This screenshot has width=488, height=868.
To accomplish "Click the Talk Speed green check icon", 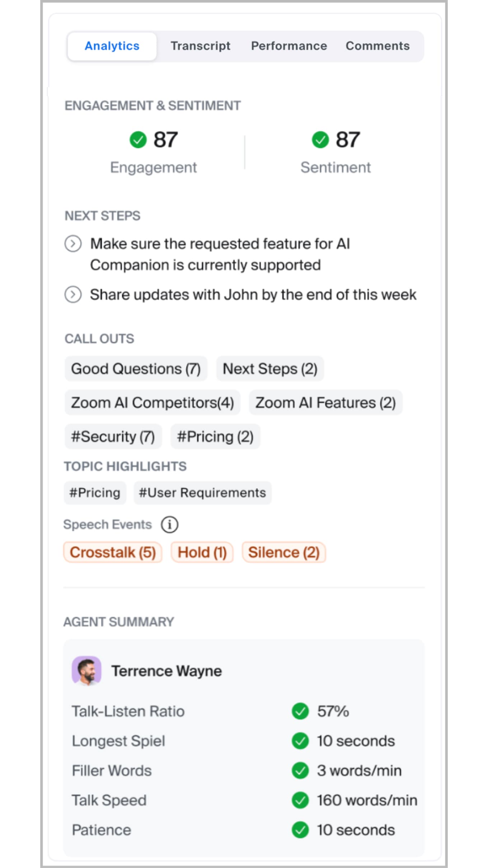I will pos(300,800).
